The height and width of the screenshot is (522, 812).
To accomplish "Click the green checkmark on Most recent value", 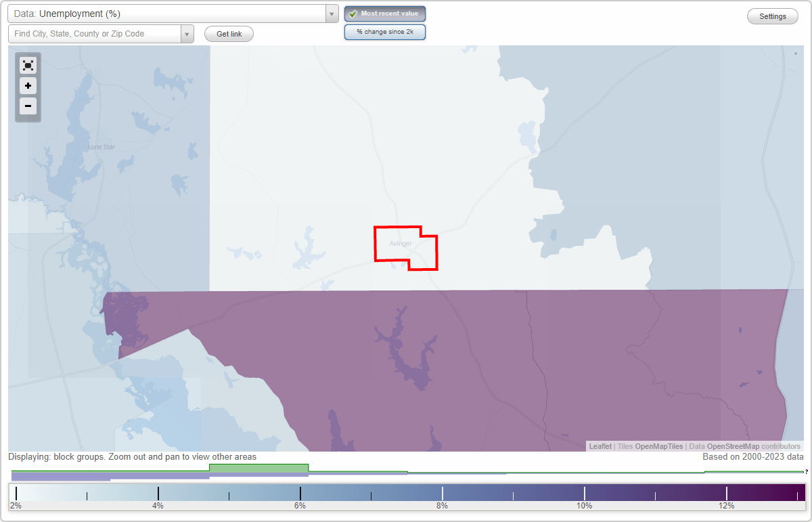I will click(x=353, y=14).
